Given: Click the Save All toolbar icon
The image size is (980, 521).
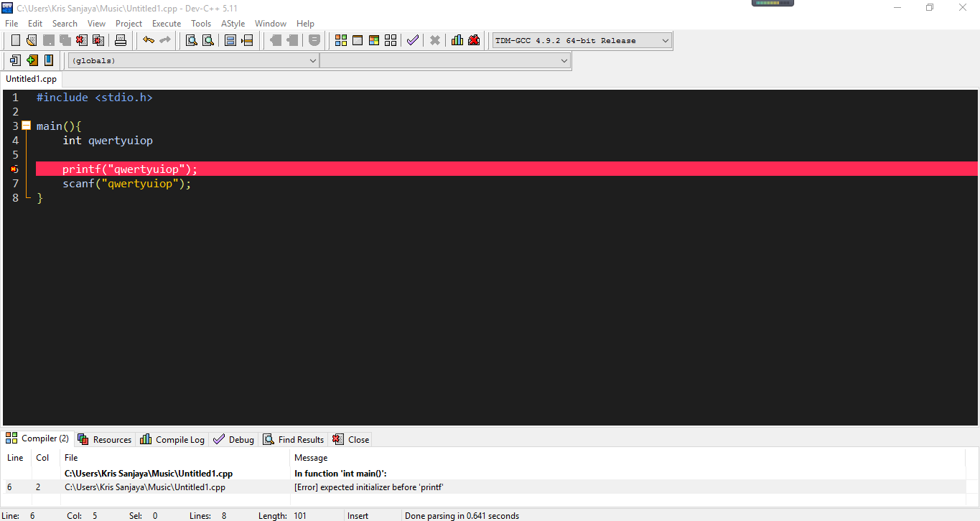Looking at the screenshot, I should 65,40.
